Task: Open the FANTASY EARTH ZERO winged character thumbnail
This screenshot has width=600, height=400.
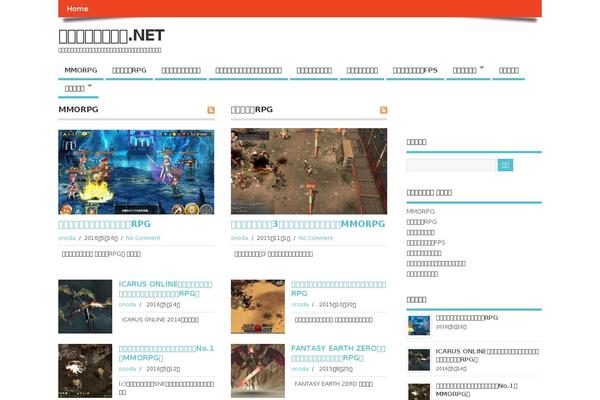Action: 258,371
